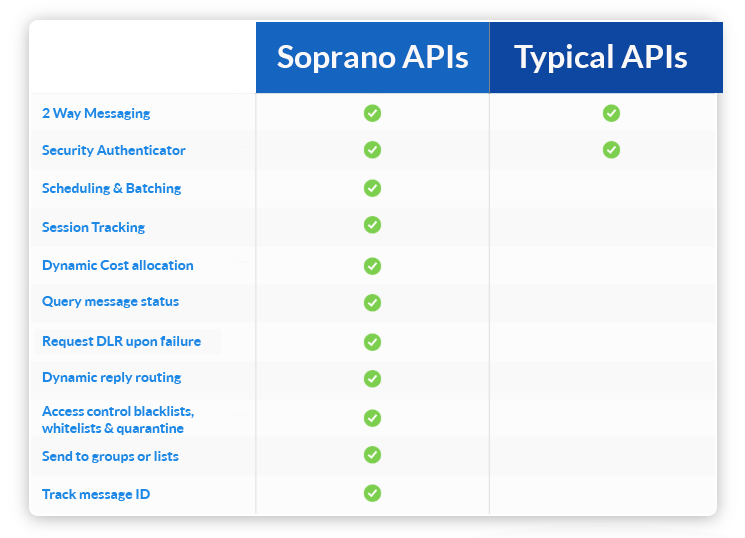Click the checkmark for Dynamic reply routing
The height and width of the screenshot is (538, 745).
(x=372, y=379)
